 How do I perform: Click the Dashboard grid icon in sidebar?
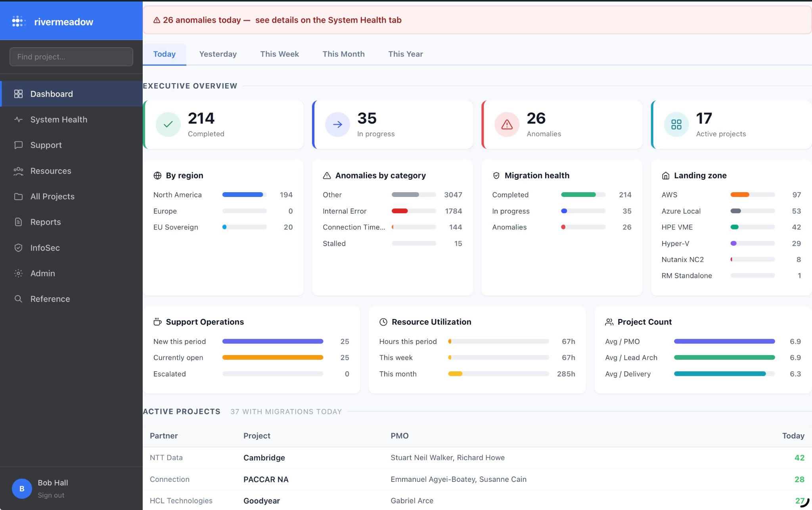point(18,94)
